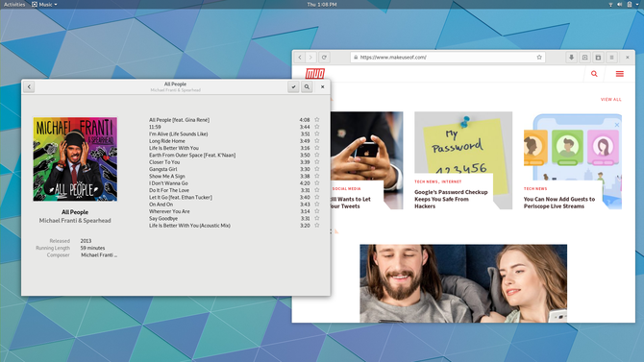
Task: Click the SOCIAL MEDIA category tag
Action: [x=347, y=189]
